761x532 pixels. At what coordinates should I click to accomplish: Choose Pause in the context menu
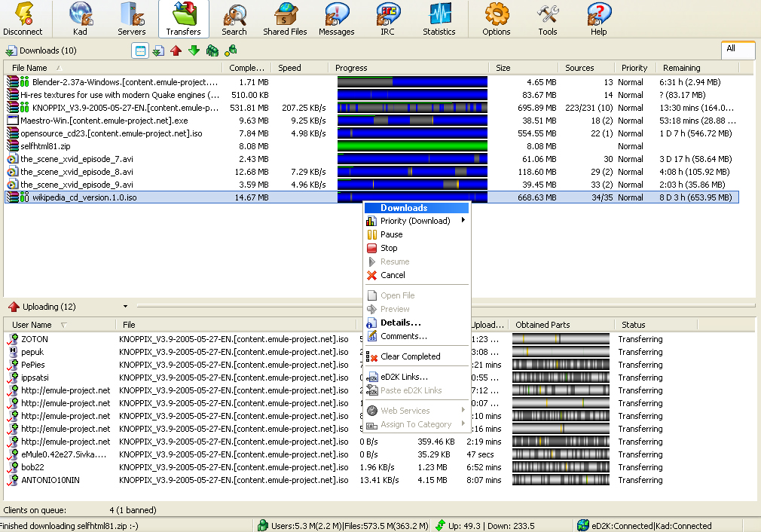(x=392, y=234)
